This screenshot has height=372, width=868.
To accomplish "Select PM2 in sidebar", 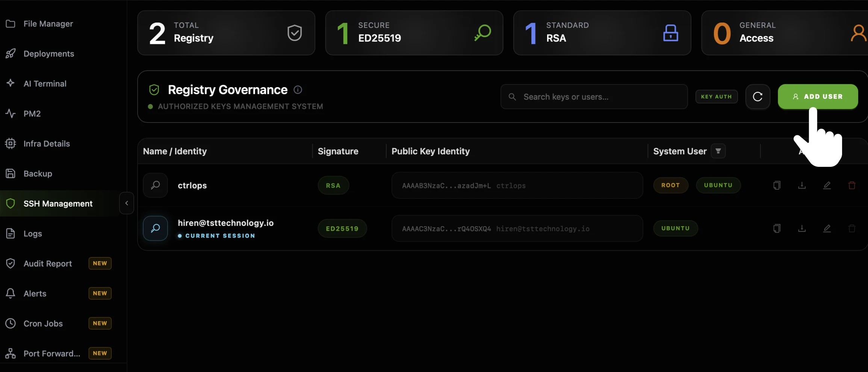I will click(x=32, y=113).
